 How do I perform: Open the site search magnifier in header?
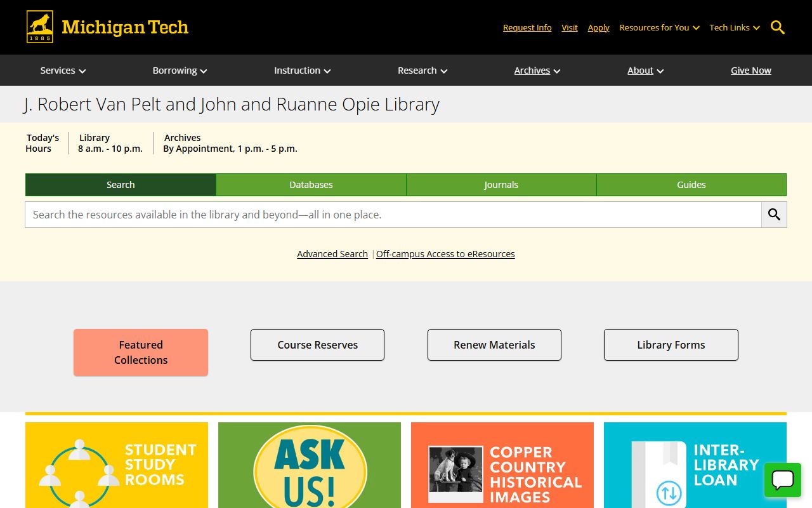778,27
